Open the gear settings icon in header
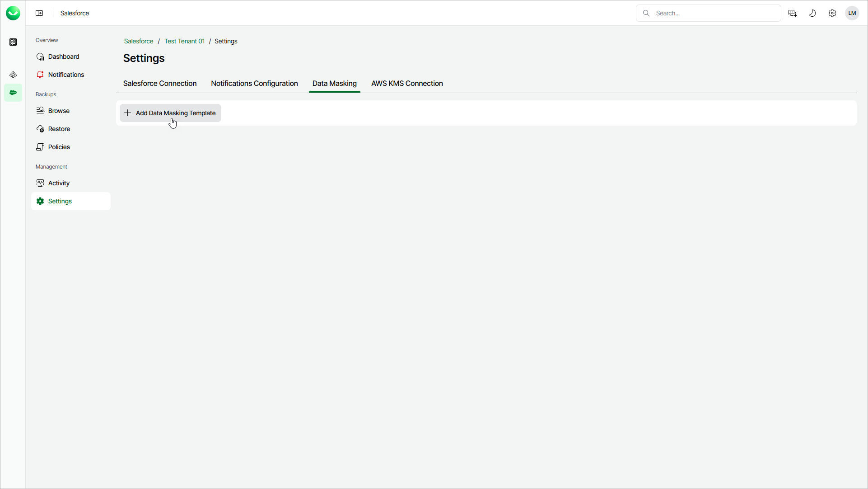The height and width of the screenshot is (489, 868). point(832,13)
